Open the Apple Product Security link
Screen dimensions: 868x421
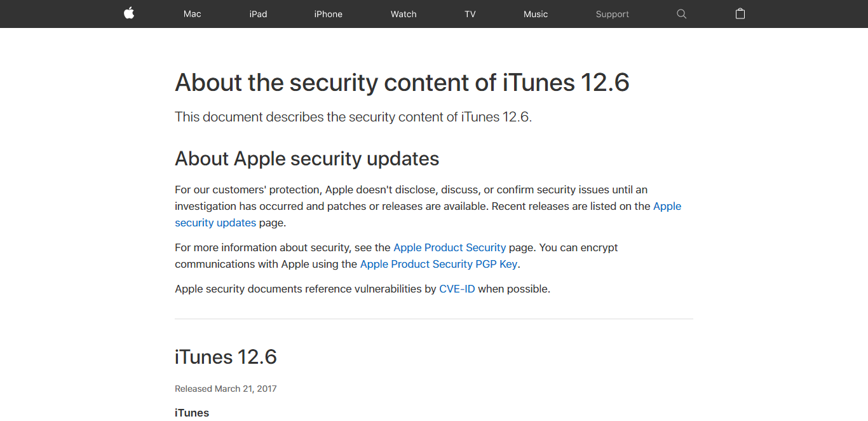pos(450,247)
